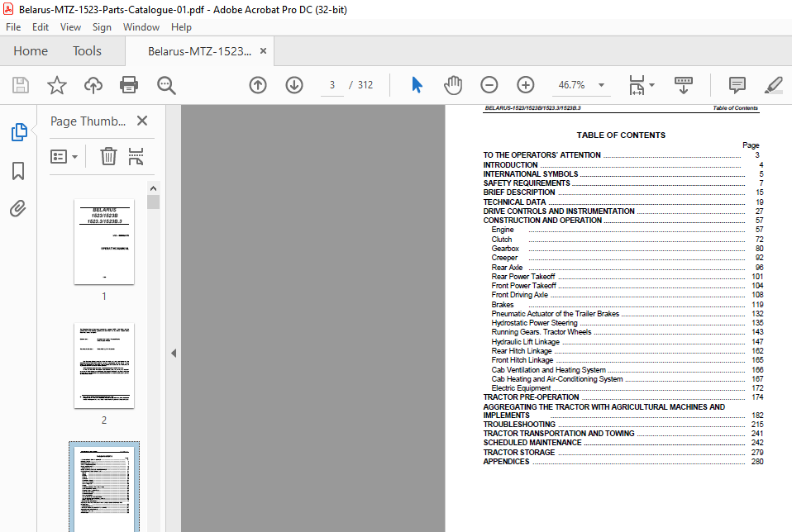Click 'TECHNICAL DATA' contents entry
This screenshot has width=792, height=532.
(x=514, y=202)
